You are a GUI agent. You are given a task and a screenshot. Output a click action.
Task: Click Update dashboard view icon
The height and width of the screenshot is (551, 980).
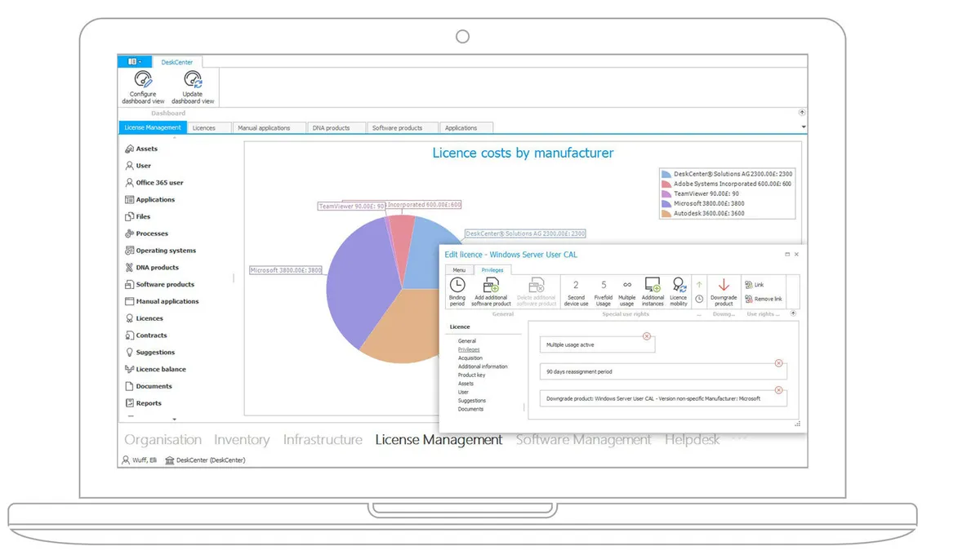pos(193,79)
